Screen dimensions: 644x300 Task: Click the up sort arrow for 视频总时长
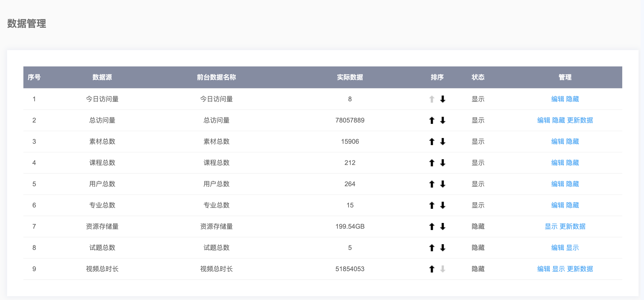point(431,269)
